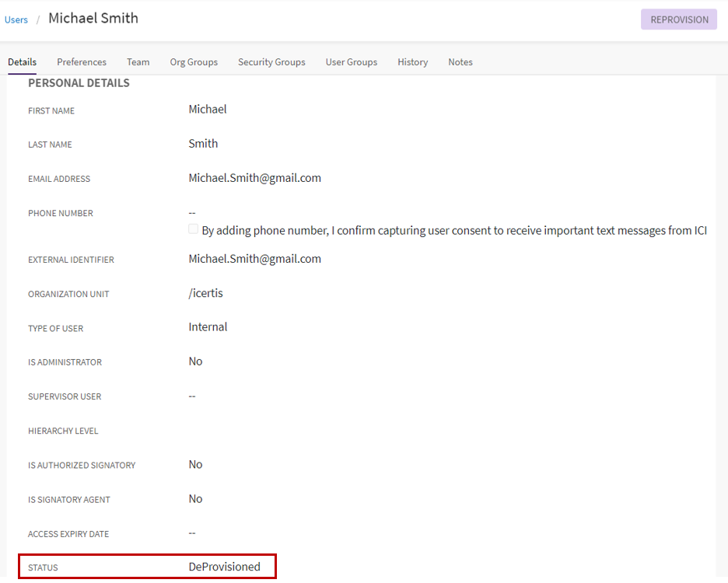This screenshot has width=728, height=583.
Task: Select the Details tab
Action: pos(22,62)
